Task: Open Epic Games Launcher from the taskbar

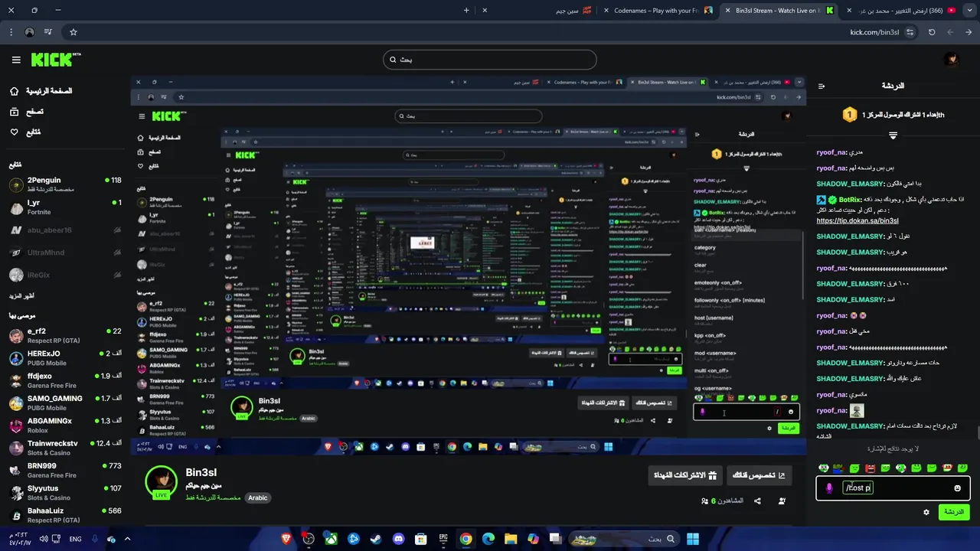Action: pyautogui.click(x=443, y=539)
